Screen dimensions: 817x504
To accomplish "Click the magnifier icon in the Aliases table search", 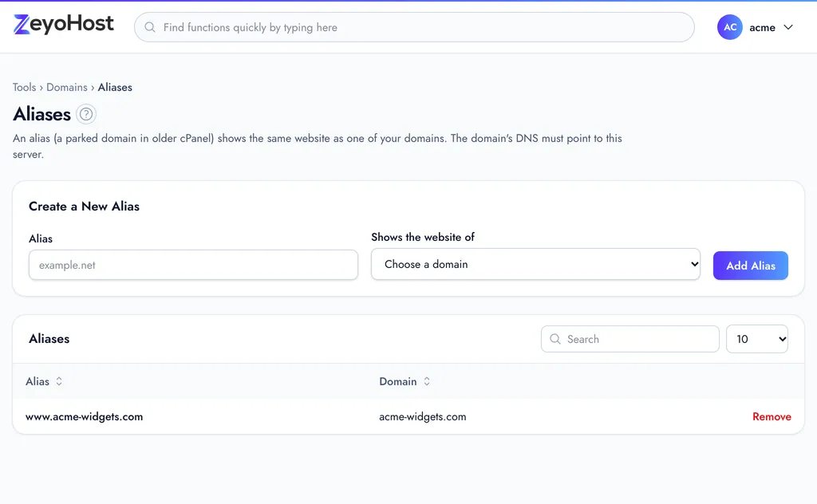I will pyautogui.click(x=555, y=339).
